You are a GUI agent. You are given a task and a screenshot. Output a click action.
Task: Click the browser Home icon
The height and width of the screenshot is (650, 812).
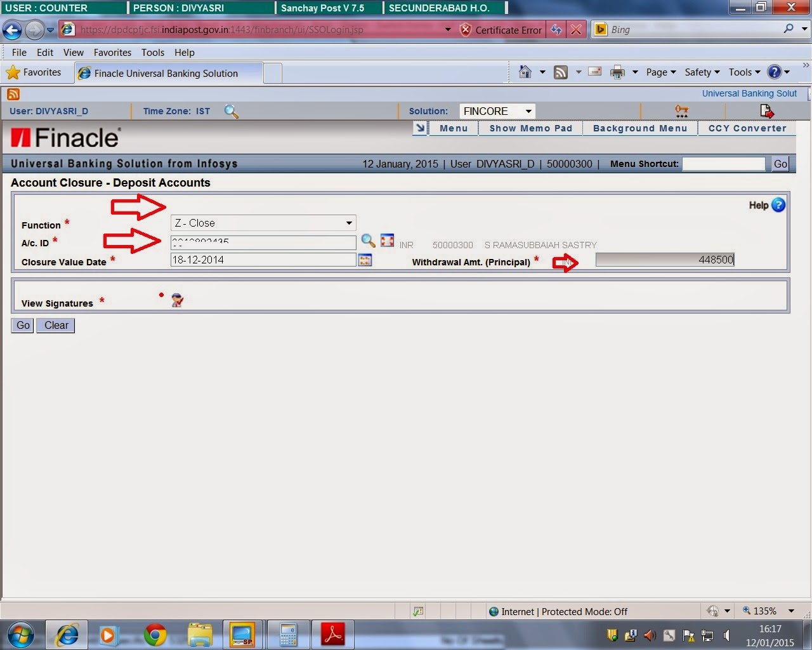pos(525,72)
